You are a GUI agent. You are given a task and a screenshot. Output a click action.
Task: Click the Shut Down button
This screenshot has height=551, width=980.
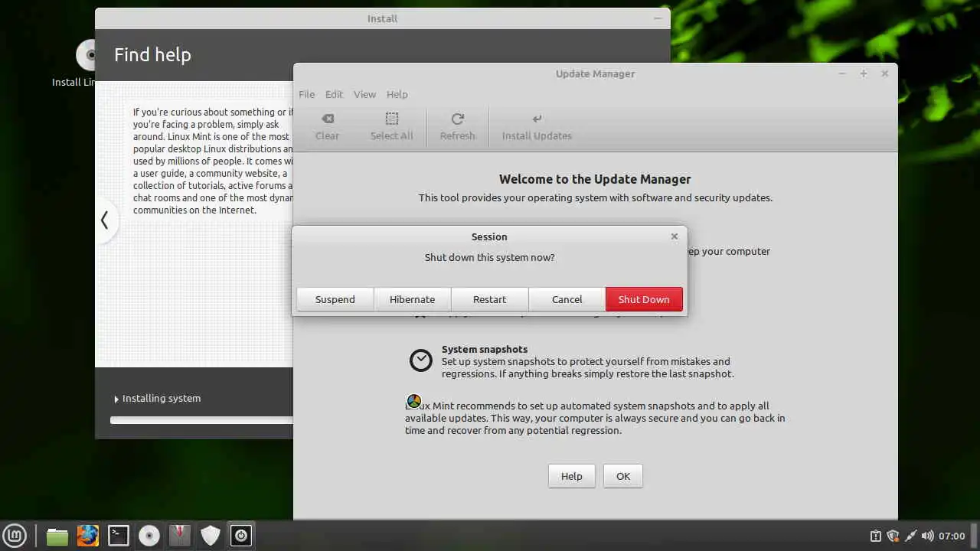pos(644,299)
